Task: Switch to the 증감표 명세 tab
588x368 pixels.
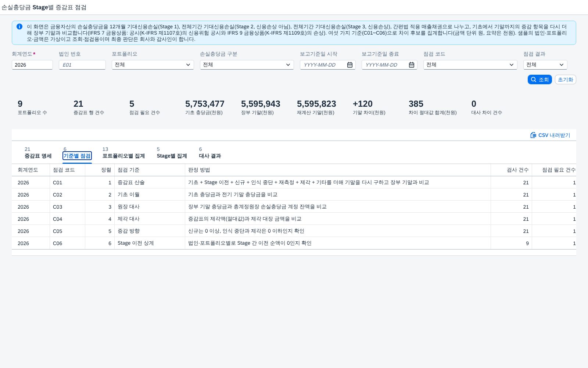Action: tap(38, 153)
